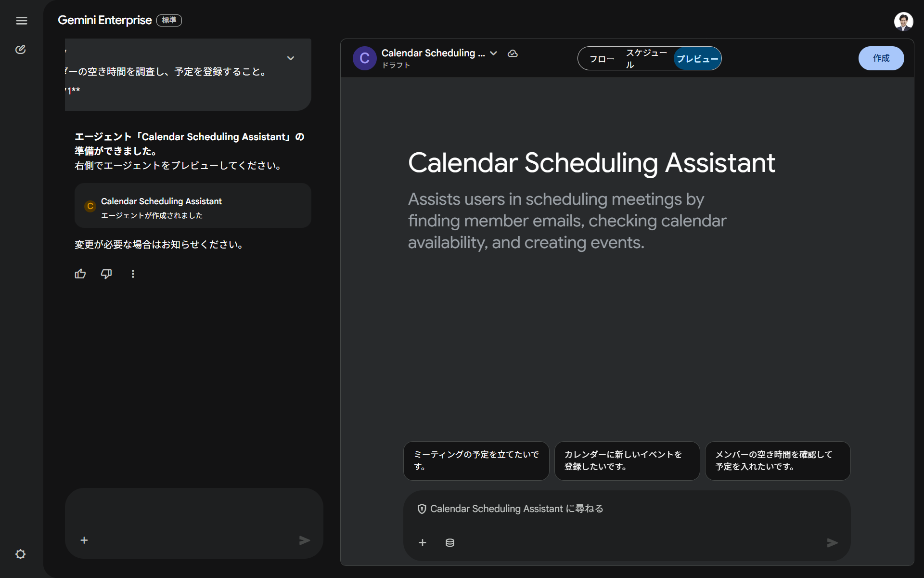Choose suggestion メンバーの空き時間を確認して予定を入れたいです
This screenshot has width=924, height=578.
(x=778, y=461)
